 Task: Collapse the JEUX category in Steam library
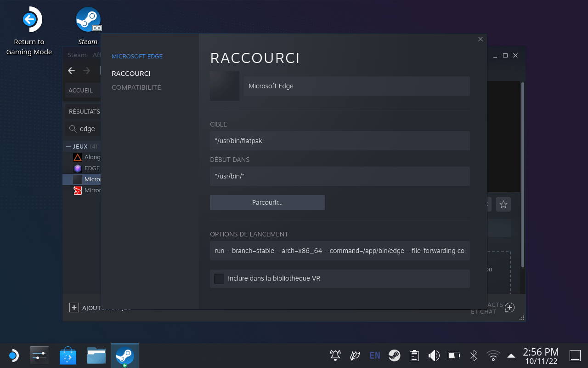(68, 146)
